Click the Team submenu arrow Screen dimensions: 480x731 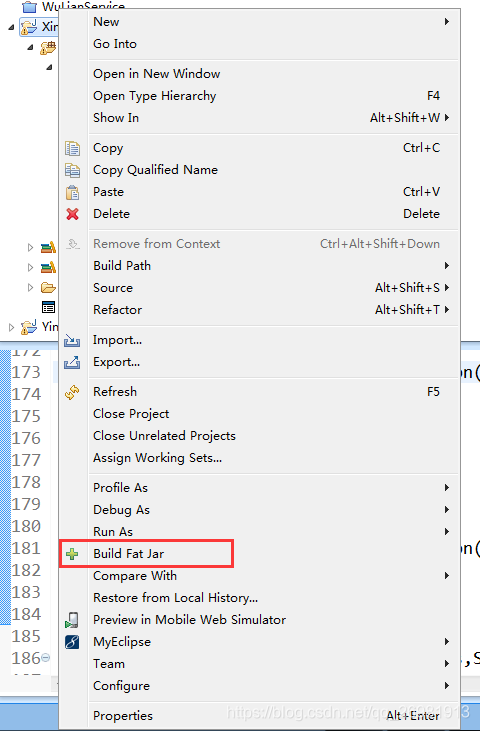[x=447, y=663]
